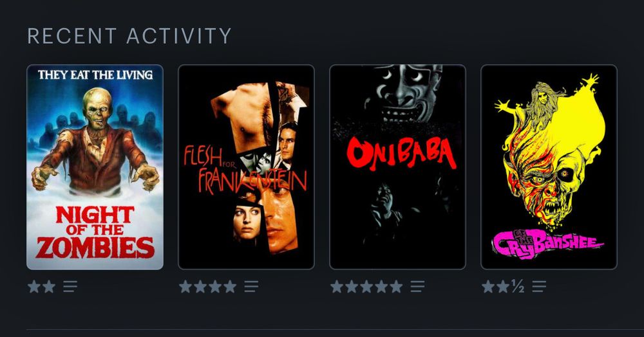
Task: Select the third star under Onibaba
Action: click(x=366, y=287)
